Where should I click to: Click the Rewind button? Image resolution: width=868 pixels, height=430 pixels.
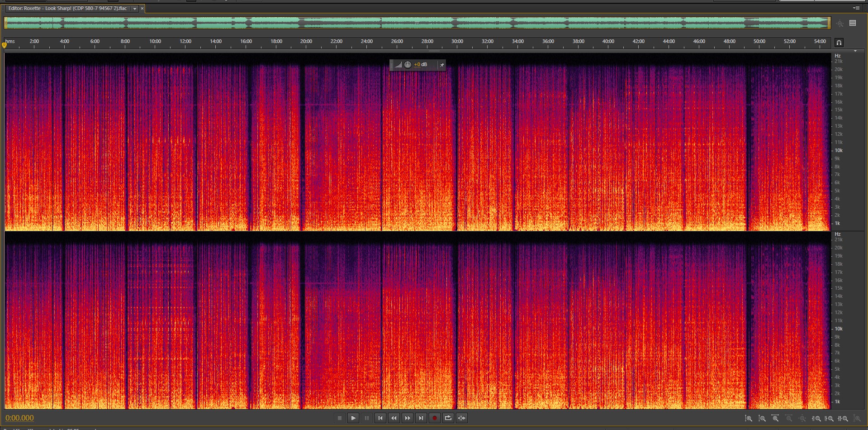click(394, 418)
